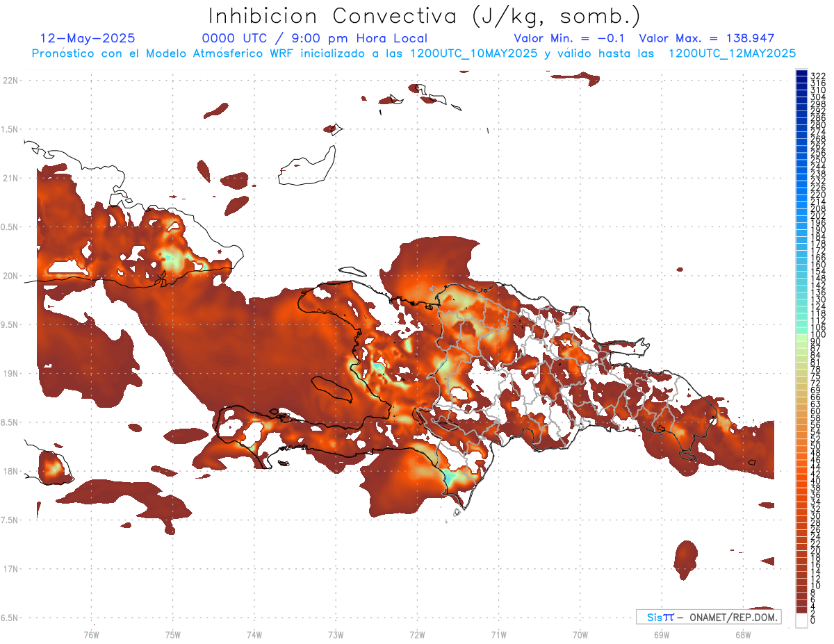
Task: Click the color bar value "40"
Action: pos(816,481)
